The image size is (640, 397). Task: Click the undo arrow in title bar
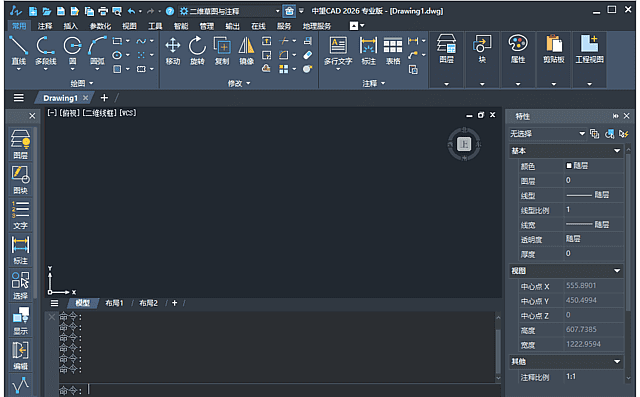(x=131, y=11)
